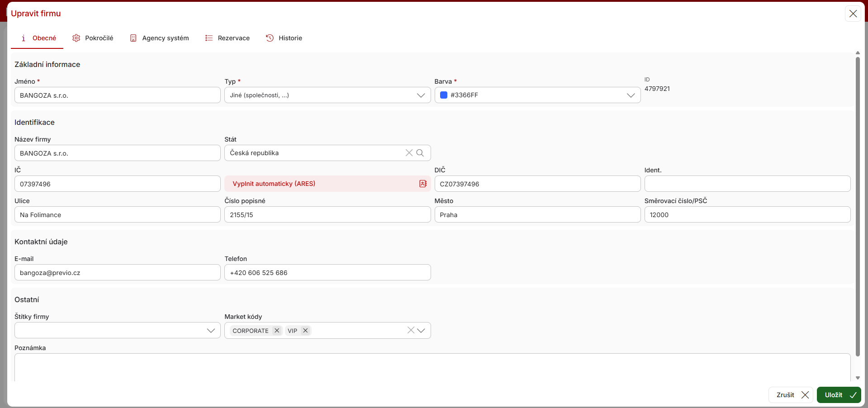868x408 pixels.
Task: Close the Upravit firmu dialog
Action: pos(853,14)
